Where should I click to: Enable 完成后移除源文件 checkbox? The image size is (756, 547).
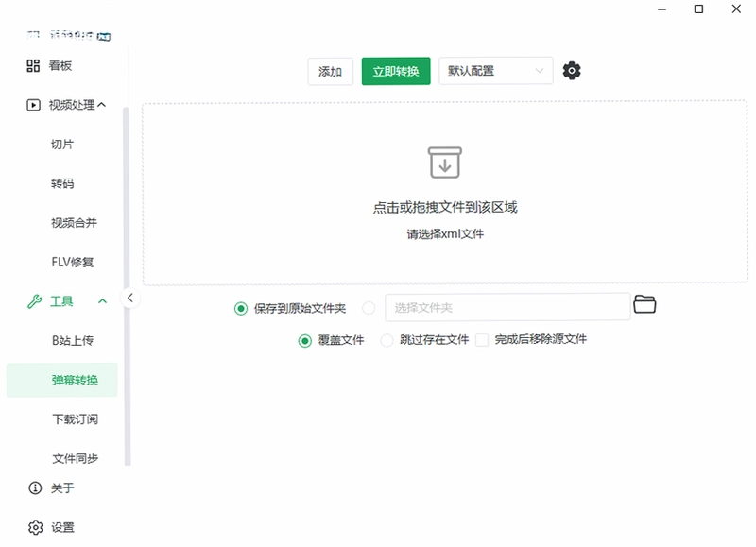pos(482,340)
